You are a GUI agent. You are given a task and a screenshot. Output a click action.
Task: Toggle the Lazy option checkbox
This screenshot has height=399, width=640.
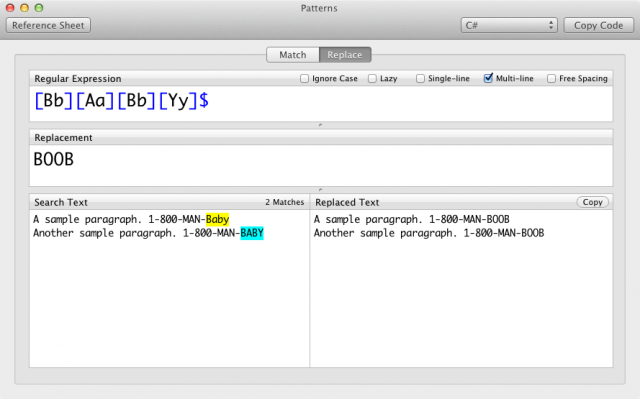point(372,78)
